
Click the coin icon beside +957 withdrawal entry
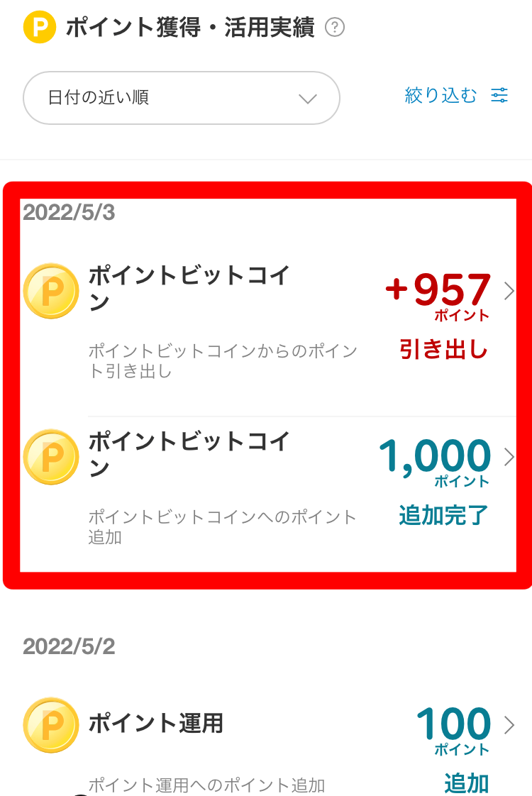pos(51,291)
